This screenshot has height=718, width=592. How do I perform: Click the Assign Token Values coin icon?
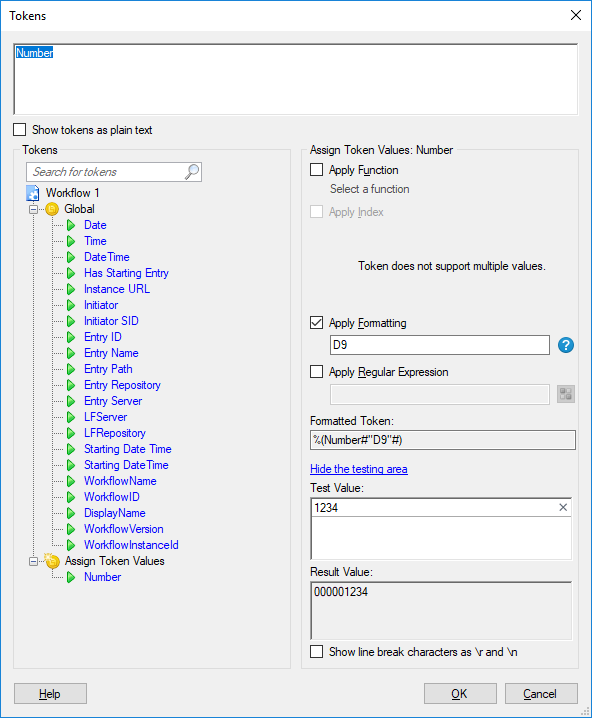[x=52, y=560]
